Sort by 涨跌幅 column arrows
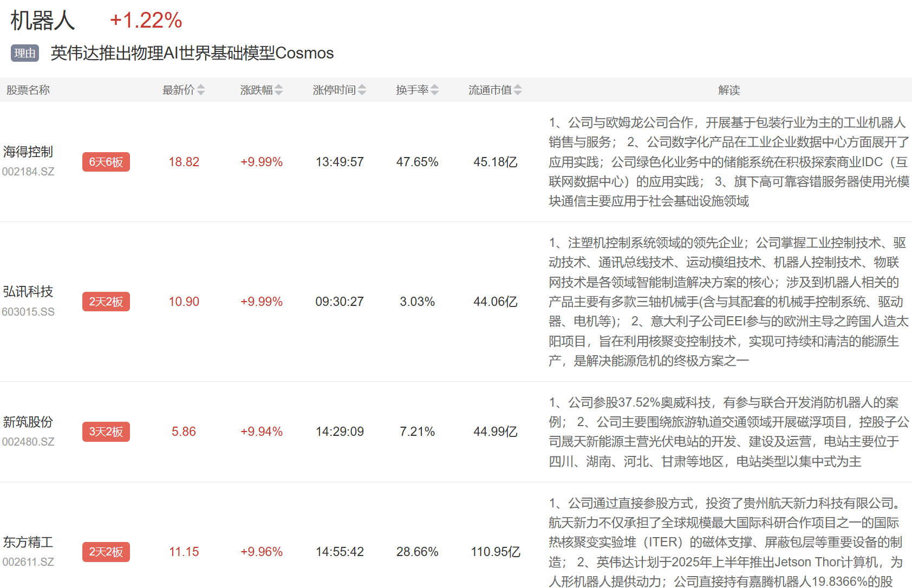 click(x=278, y=90)
